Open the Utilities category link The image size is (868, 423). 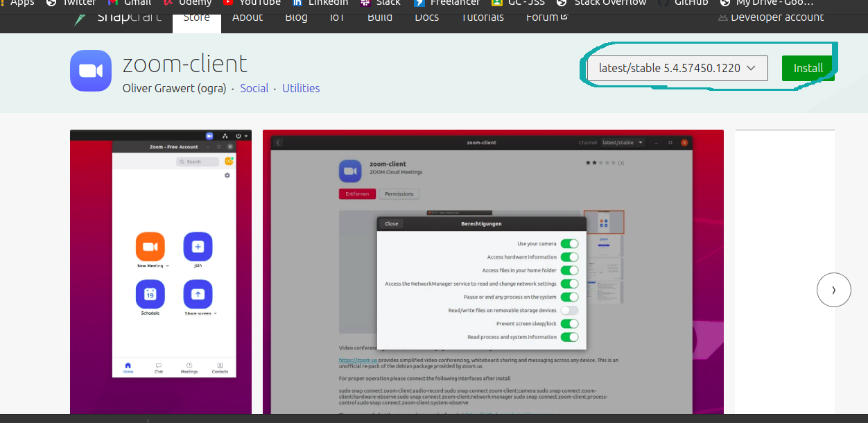[x=301, y=88]
